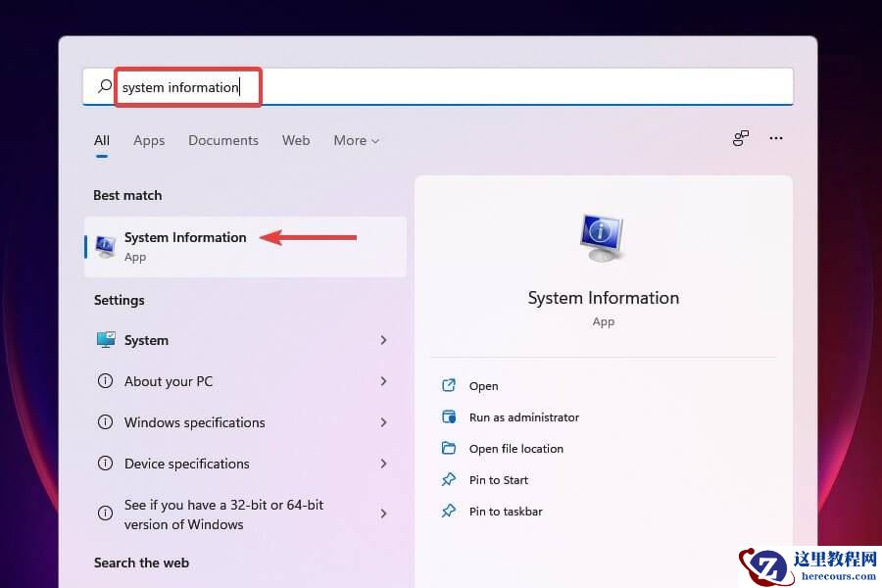Click the Open action icon
The image size is (882, 588).
(448, 385)
